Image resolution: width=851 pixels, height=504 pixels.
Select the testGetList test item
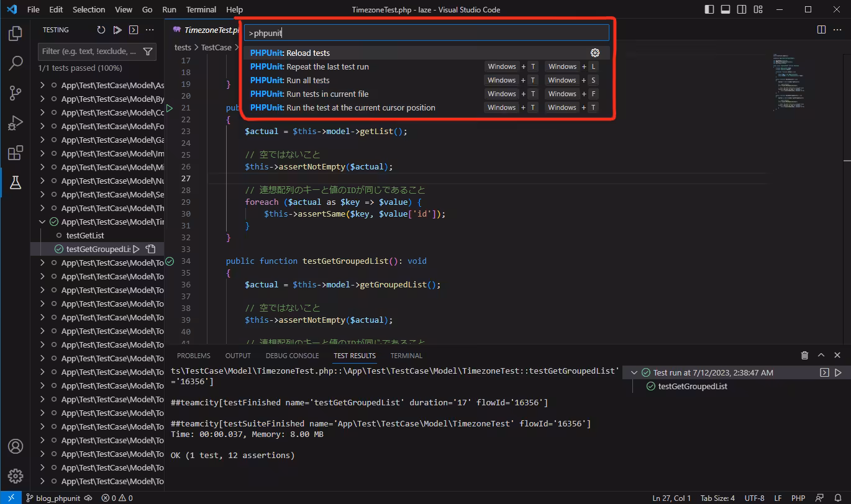click(85, 235)
